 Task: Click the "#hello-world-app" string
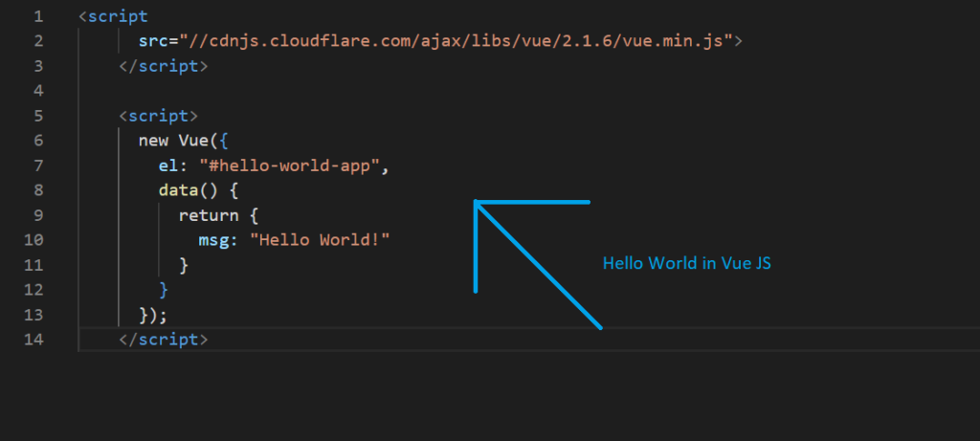tap(289, 166)
